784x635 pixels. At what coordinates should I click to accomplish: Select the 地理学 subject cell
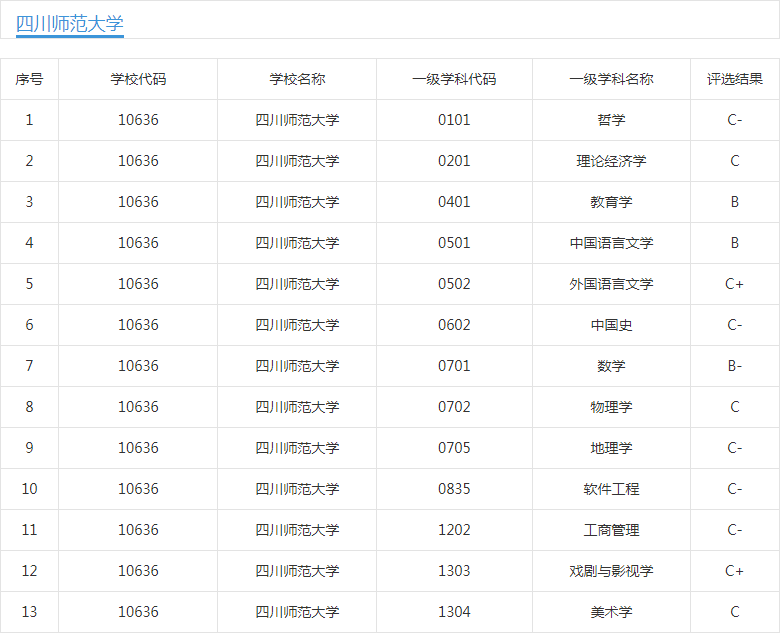(611, 448)
